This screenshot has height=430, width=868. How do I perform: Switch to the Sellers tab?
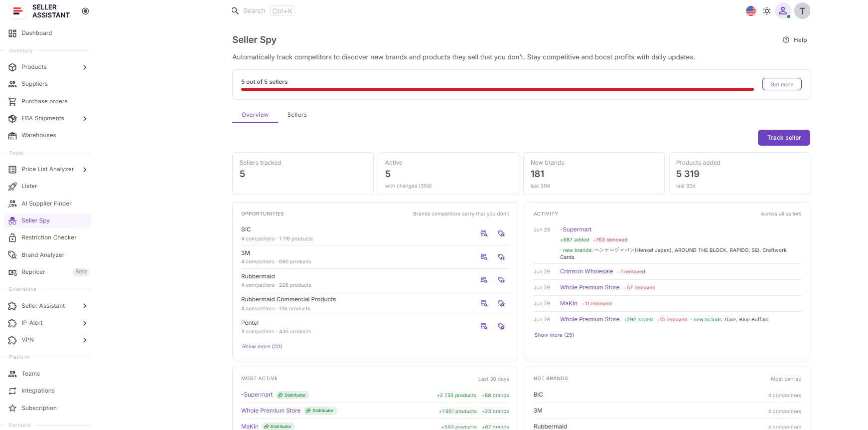(x=297, y=115)
